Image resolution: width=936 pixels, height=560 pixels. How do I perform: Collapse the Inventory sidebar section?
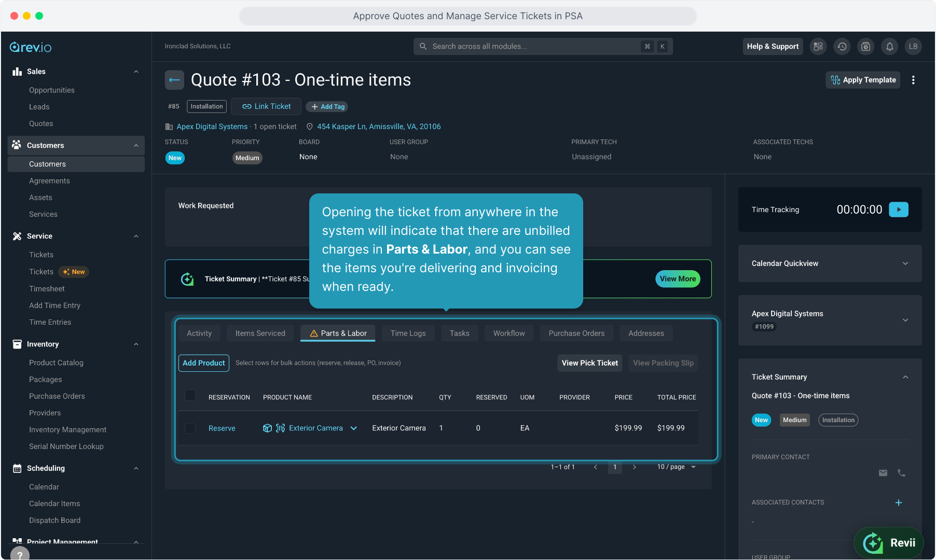click(136, 344)
